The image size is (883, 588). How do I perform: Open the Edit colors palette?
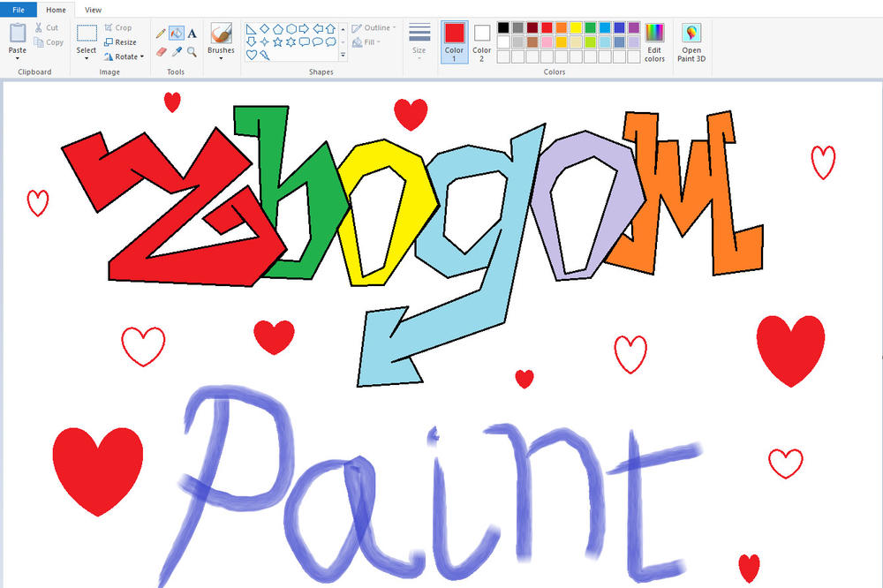tap(653, 41)
